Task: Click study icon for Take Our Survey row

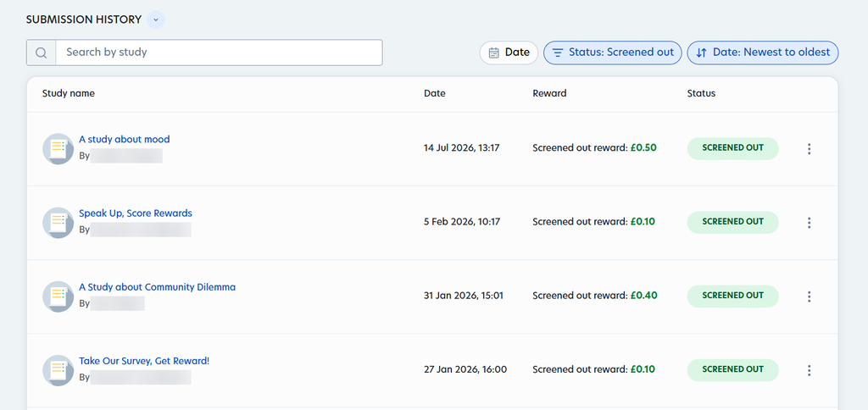Action: click(58, 371)
